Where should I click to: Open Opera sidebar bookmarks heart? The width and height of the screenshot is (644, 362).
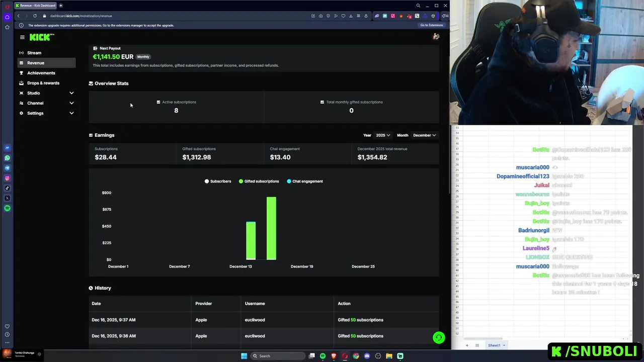(x=7, y=326)
